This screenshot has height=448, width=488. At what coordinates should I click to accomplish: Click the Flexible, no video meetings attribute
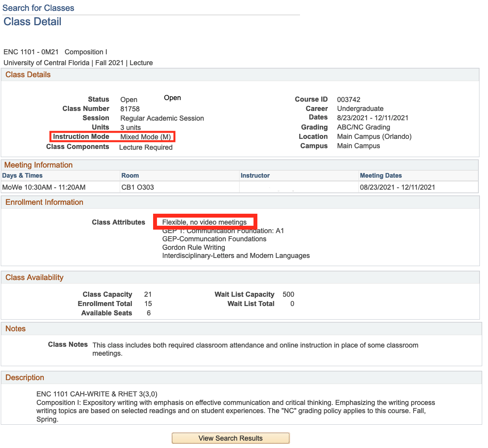204,222
